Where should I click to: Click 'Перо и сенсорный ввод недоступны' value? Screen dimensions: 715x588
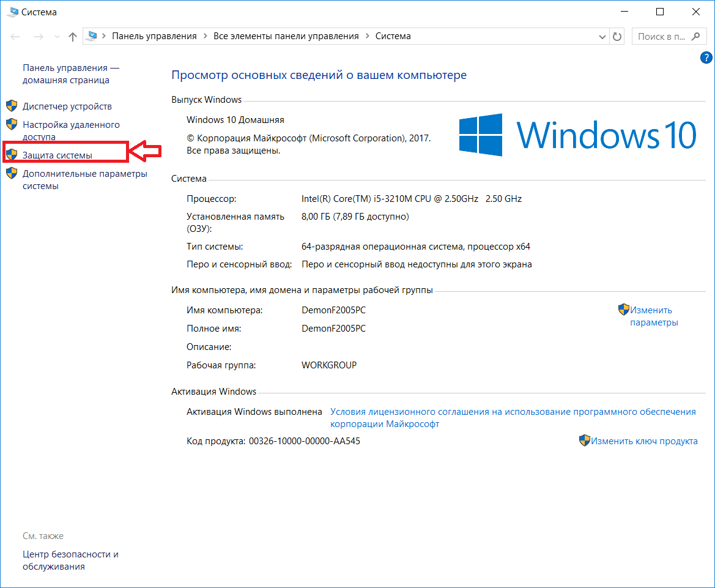[417, 264]
